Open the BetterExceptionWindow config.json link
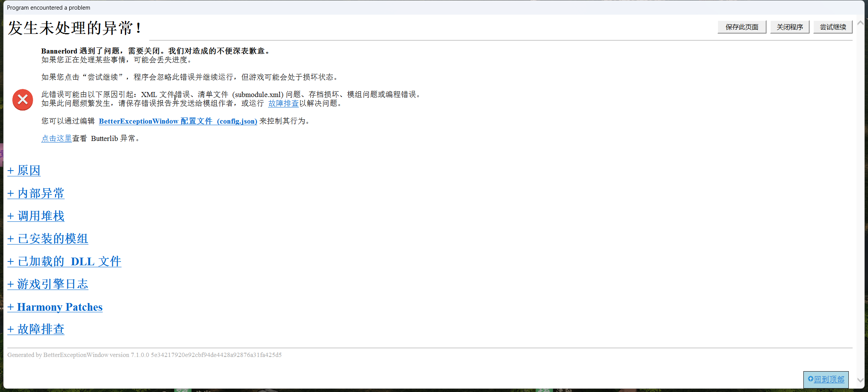 point(178,121)
